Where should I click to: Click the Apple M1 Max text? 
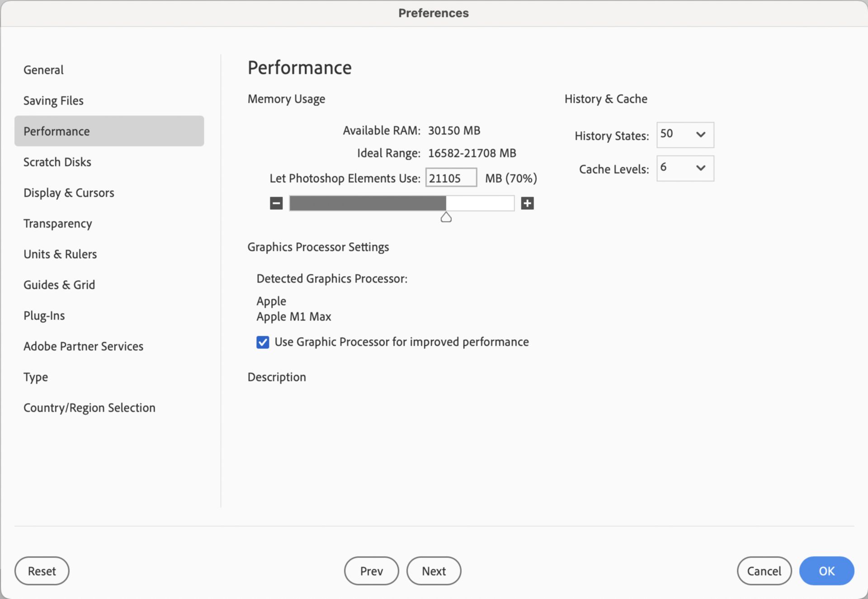294,317
